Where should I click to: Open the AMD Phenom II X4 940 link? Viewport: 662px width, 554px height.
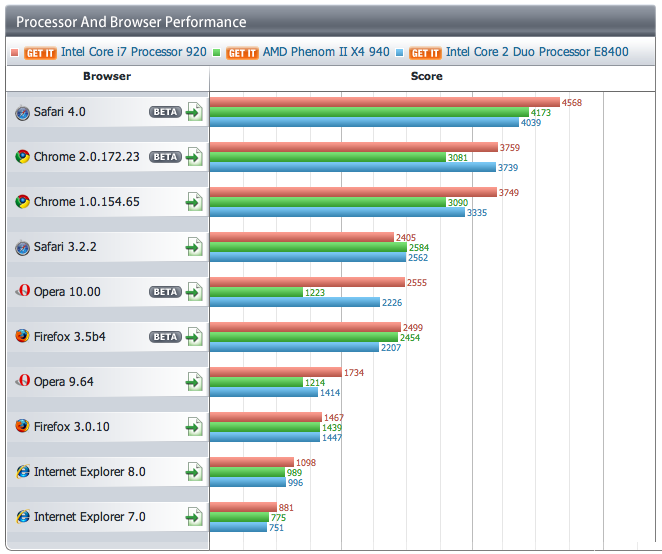(x=326, y=52)
